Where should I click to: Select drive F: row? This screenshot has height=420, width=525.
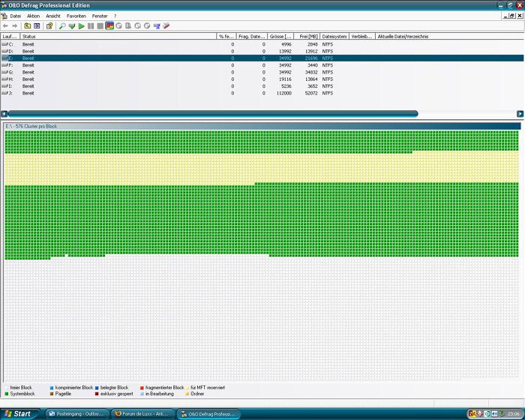click(x=262, y=65)
